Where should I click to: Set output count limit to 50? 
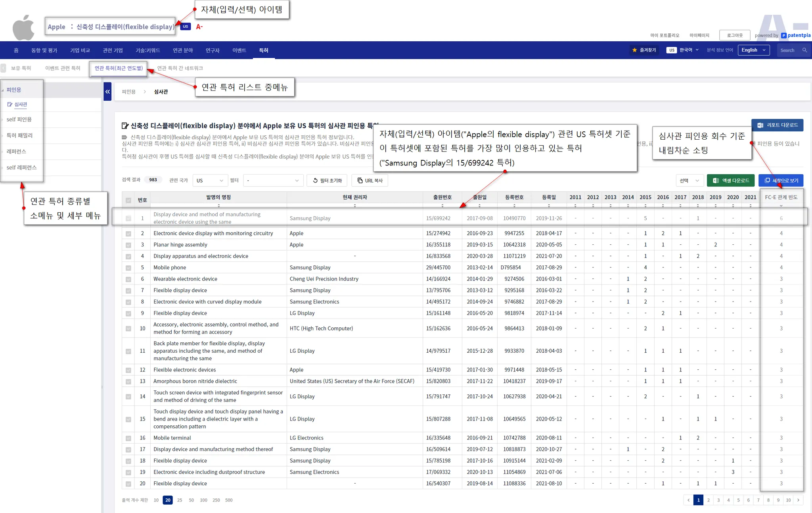pyautogui.click(x=191, y=500)
